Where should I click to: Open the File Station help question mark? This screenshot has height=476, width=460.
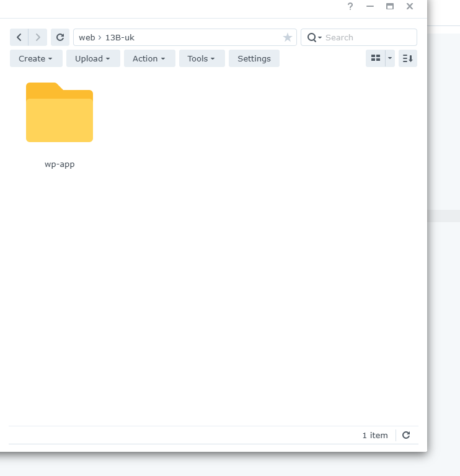[x=350, y=6]
